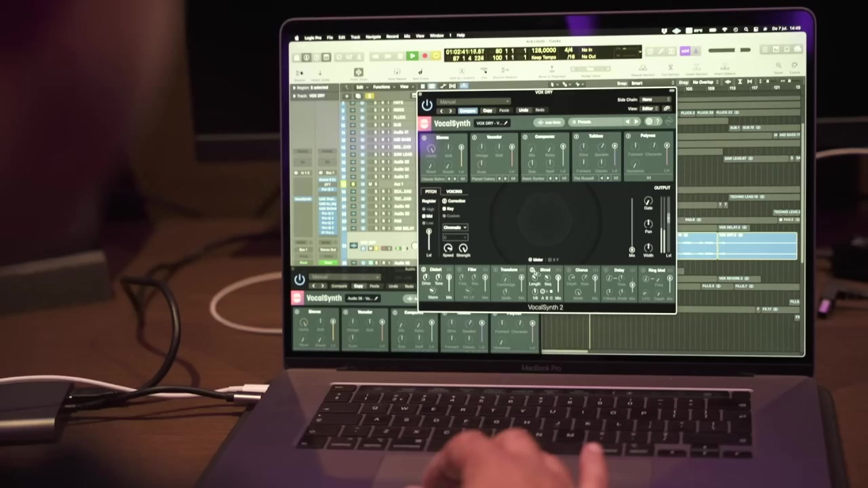Click the link icon beside View Editor

tap(667, 108)
